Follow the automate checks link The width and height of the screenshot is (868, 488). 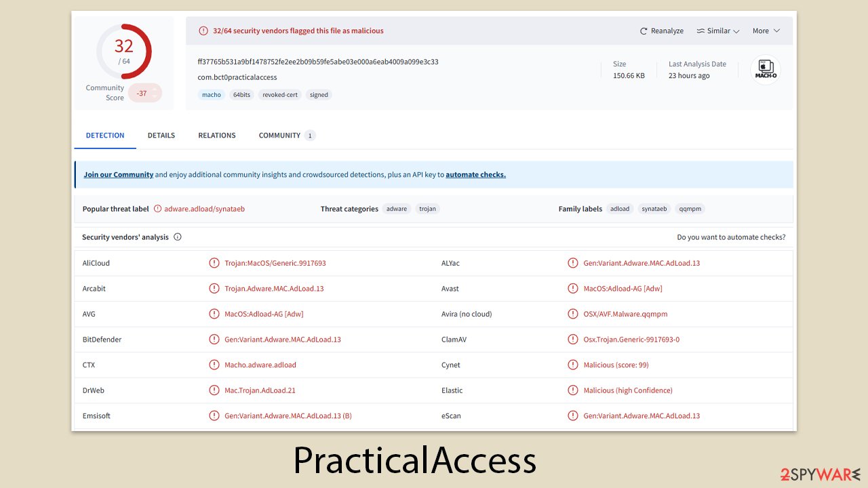pyautogui.click(x=475, y=174)
